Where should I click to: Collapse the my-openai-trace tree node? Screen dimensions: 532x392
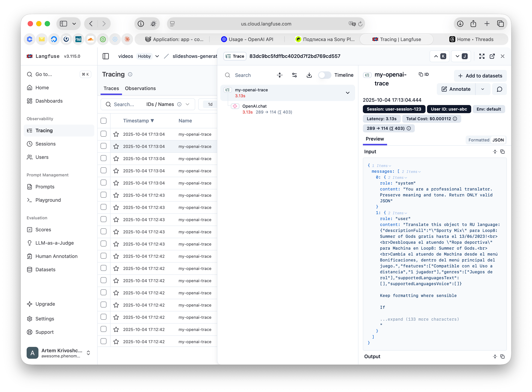point(348,93)
